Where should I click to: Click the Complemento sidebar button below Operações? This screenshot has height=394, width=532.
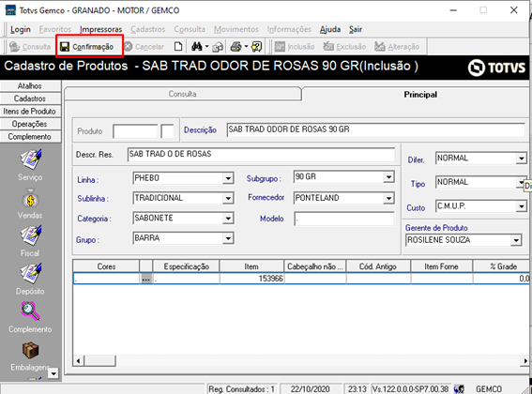(30, 137)
